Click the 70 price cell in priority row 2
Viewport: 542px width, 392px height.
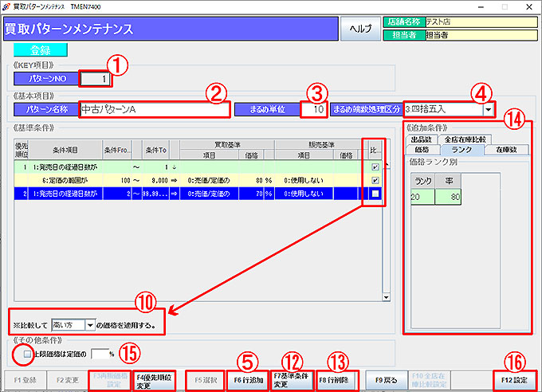click(x=251, y=194)
